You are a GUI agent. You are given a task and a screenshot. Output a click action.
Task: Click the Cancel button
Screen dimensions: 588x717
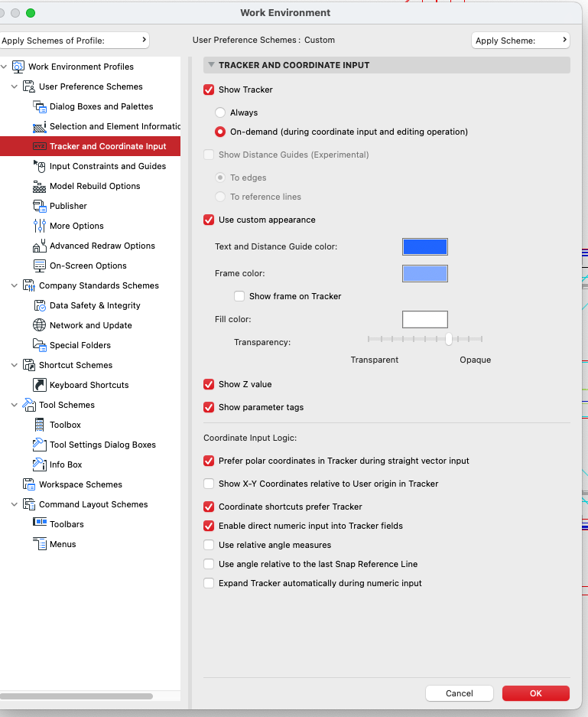459,693
